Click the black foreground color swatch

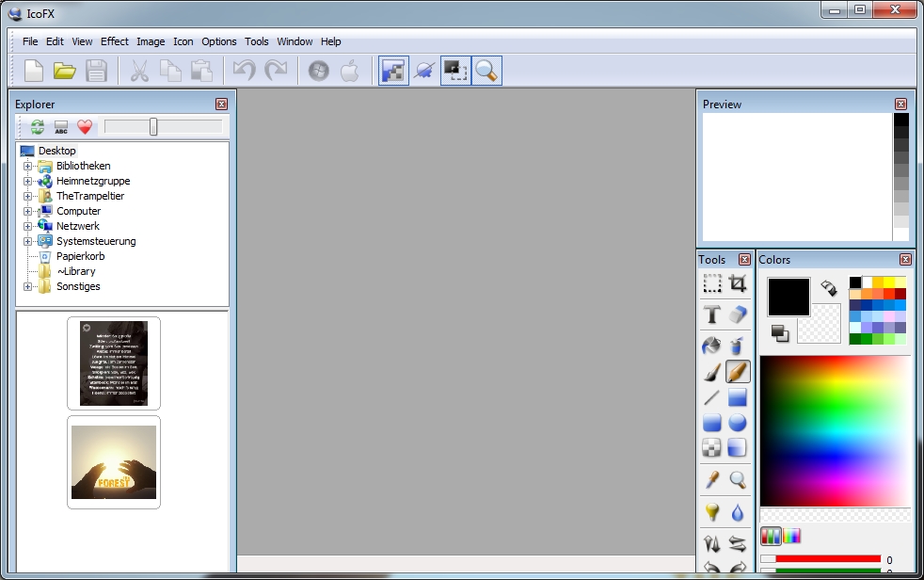(x=788, y=297)
